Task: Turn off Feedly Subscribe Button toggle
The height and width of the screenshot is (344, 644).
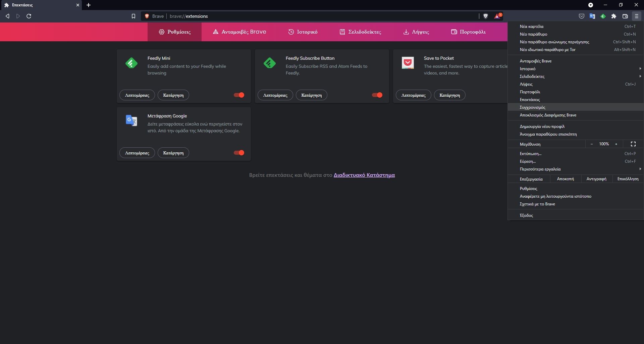Action: click(377, 95)
